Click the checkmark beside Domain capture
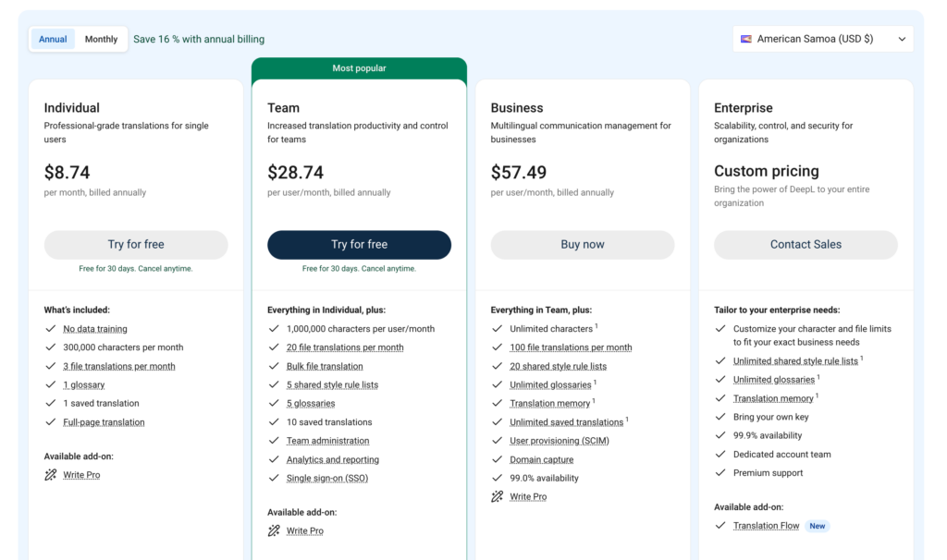The image size is (947, 560). (x=498, y=460)
